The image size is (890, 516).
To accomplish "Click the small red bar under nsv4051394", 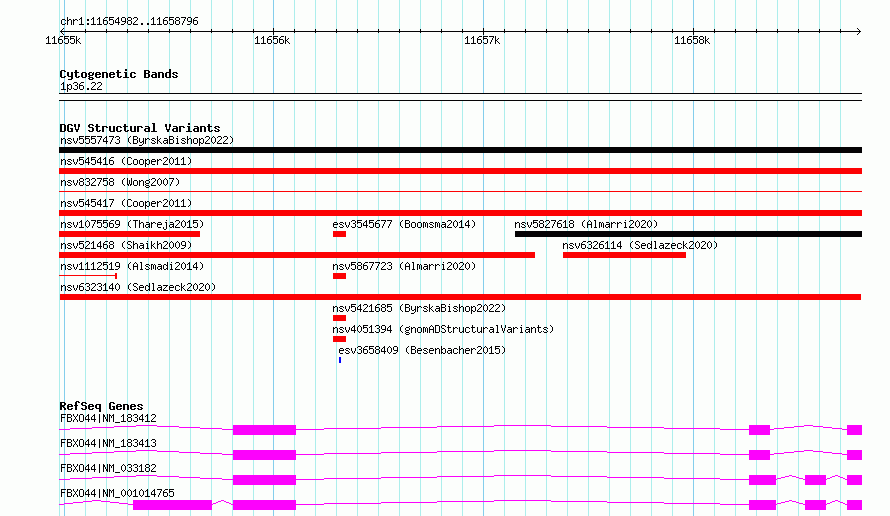I will tap(339, 339).
